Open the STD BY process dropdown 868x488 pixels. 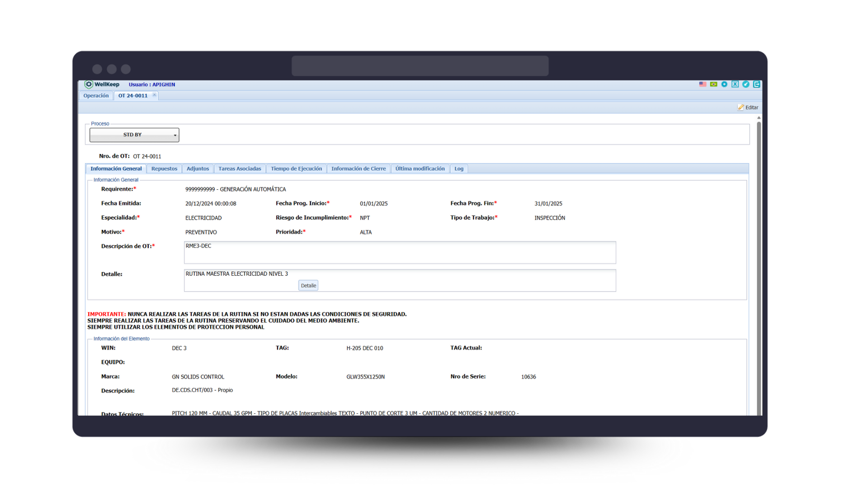click(x=134, y=135)
